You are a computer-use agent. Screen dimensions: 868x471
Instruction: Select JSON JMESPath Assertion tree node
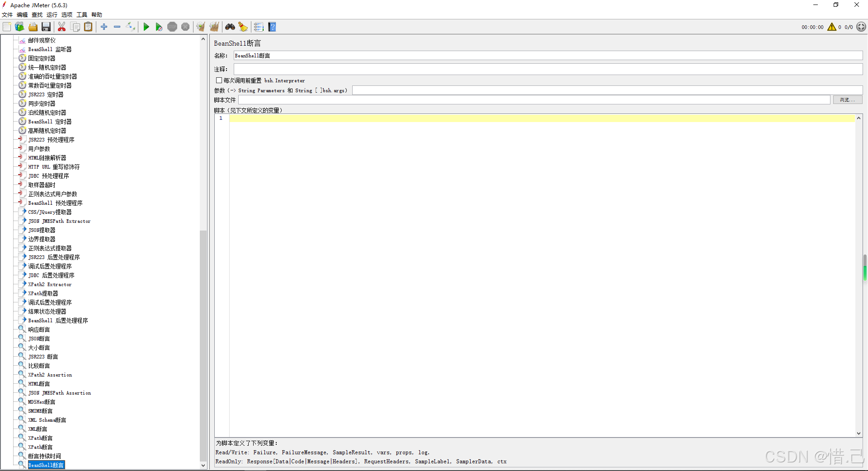click(59, 393)
